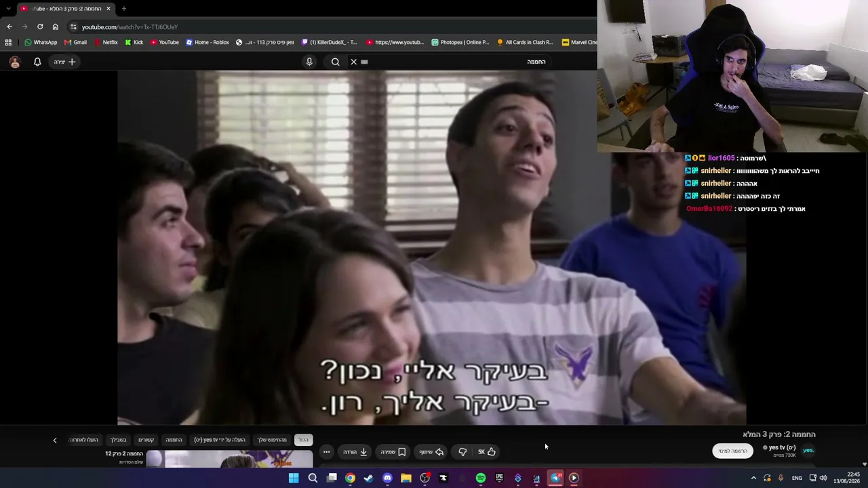Go to the browser home page icon
This screenshot has width=868, height=488.
tap(56, 26)
